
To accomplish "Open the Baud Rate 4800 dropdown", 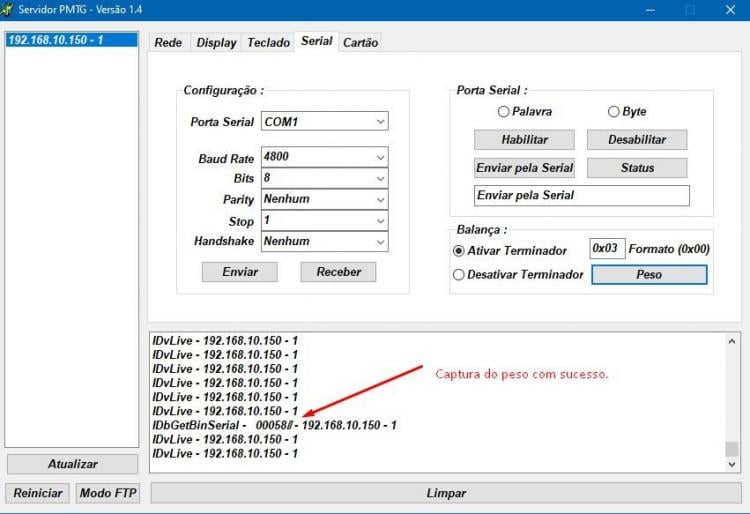I will [325, 157].
